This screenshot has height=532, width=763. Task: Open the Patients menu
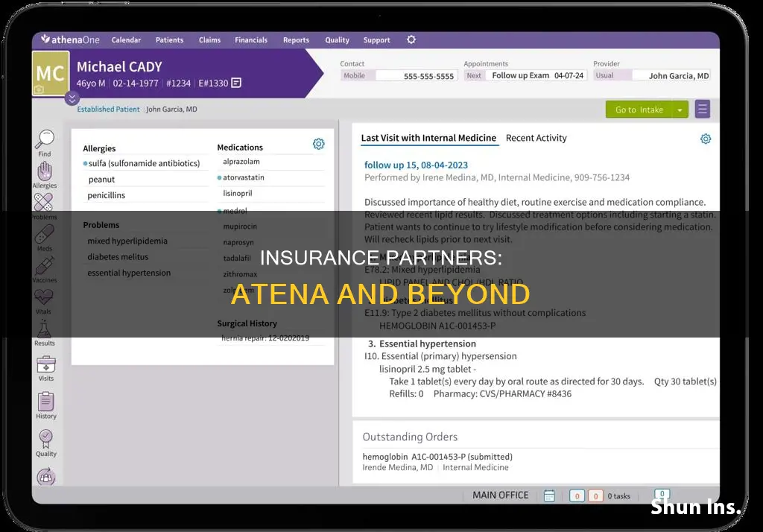pos(169,40)
